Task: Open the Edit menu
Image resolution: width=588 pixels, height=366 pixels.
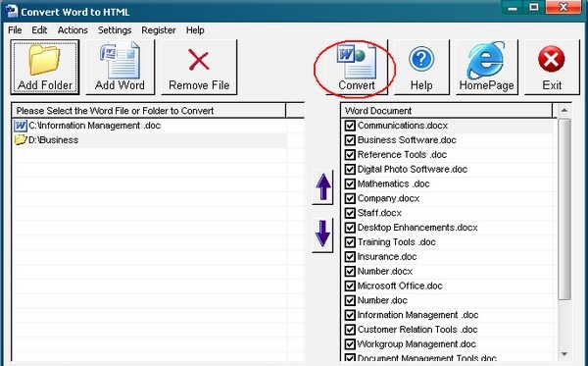Action: pyautogui.click(x=39, y=30)
